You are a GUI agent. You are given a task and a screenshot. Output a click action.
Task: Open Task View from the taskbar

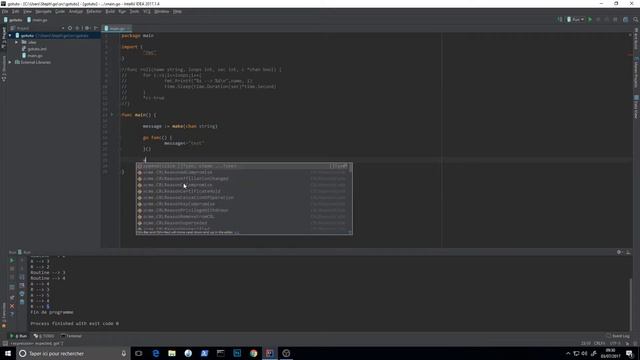point(139,353)
